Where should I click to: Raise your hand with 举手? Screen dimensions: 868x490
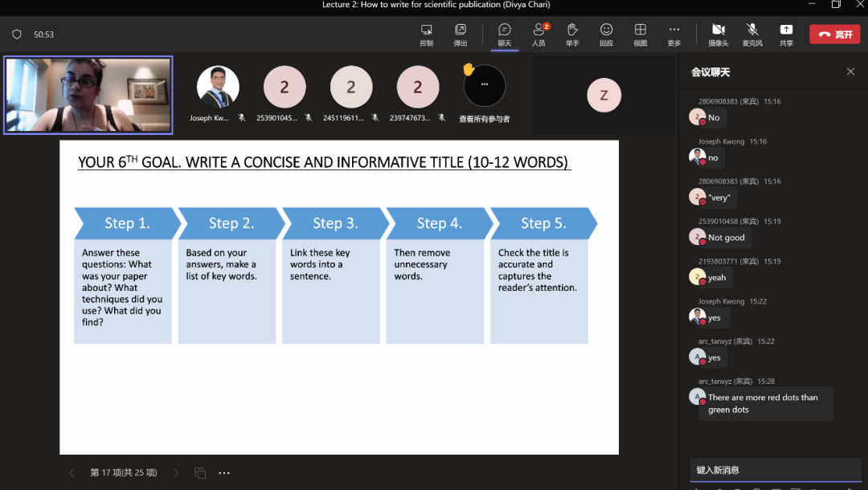click(x=572, y=34)
